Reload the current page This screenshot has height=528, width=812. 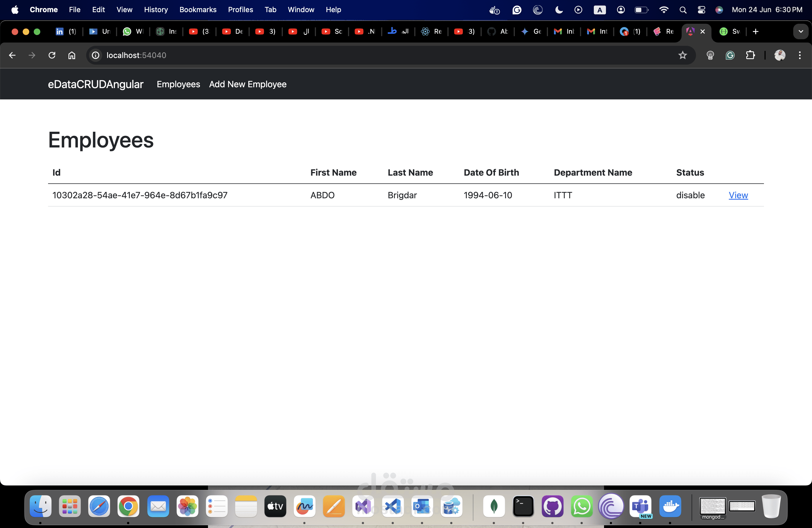tap(52, 55)
